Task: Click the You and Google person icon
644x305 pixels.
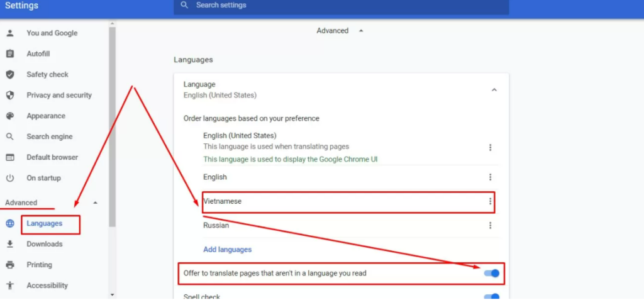Action: click(x=10, y=33)
